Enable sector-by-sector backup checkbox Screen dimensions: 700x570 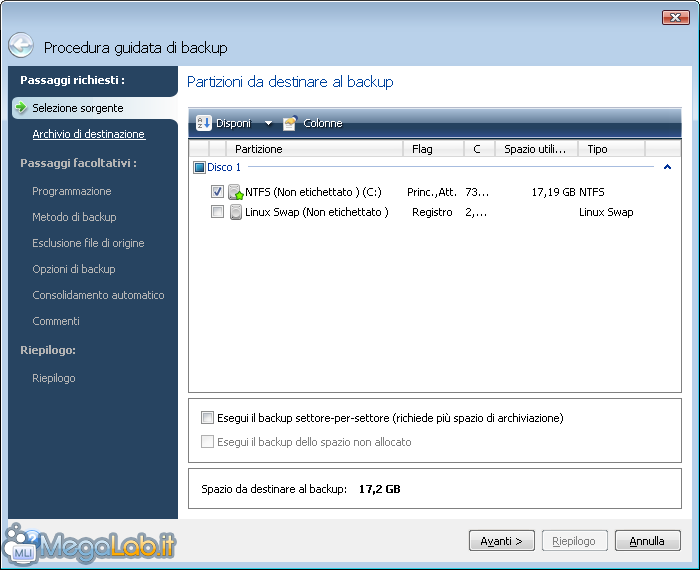207,418
